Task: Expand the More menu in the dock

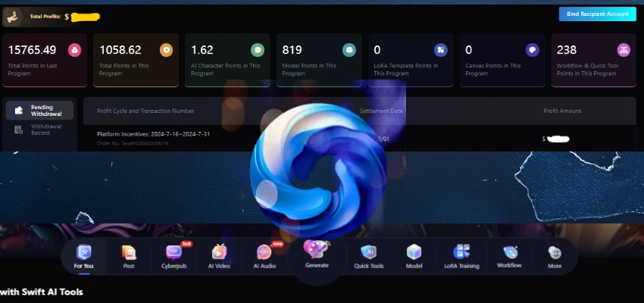Action: pyautogui.click(x=555, y=256)
